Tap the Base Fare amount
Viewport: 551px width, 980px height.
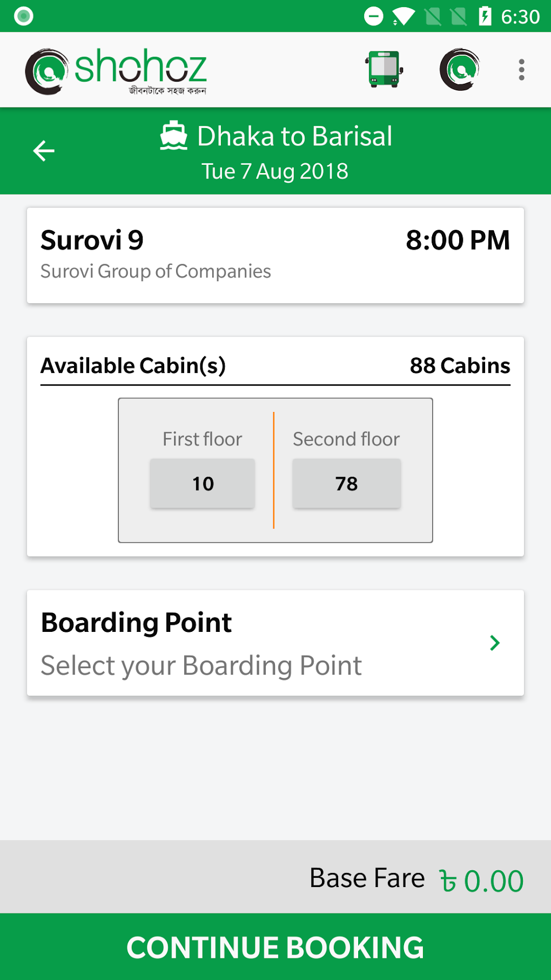pyautogui.click(x=481, y=880)
